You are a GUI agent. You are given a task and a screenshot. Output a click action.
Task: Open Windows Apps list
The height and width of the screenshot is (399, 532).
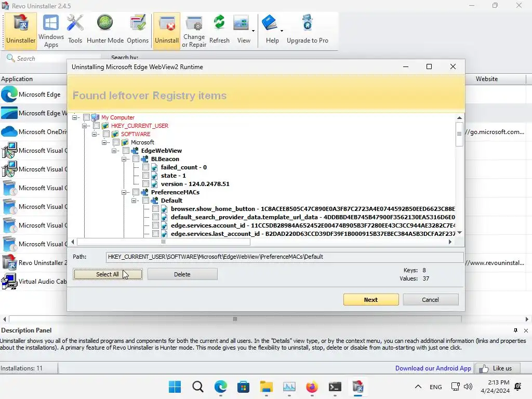pyautogui.click(x=51, y=31)
